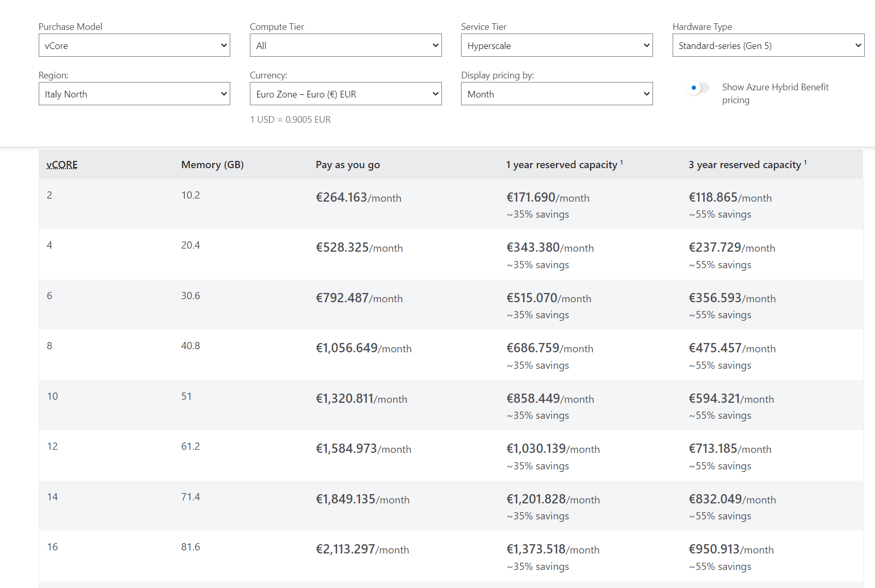Click the 1 USD = 0.9005 EUR exchange rate text
The width and height of the screenshot is (875, 588).
point(290,120)
